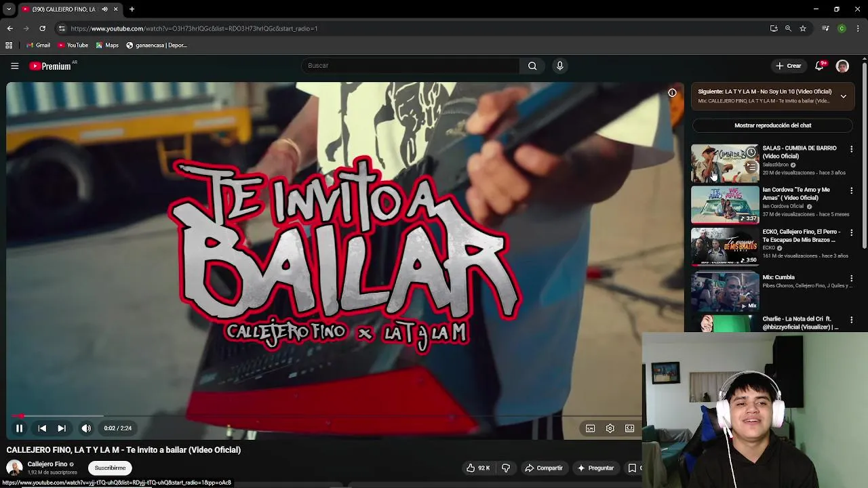Collapse the Siguiente mix playlist panel

coord(844,96)
